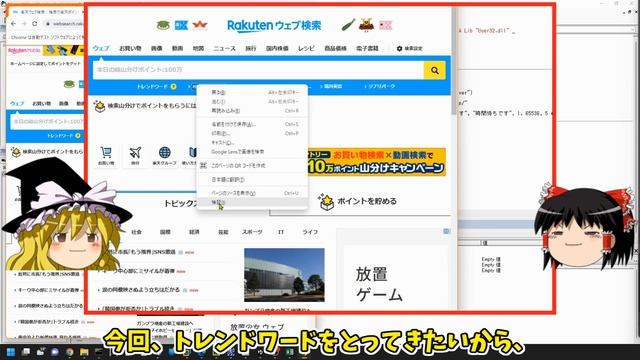Open the Rakuten Mobile banner in background Chrome
The width and height of the screenshot is (640, 360).
[x=46, y=51]
